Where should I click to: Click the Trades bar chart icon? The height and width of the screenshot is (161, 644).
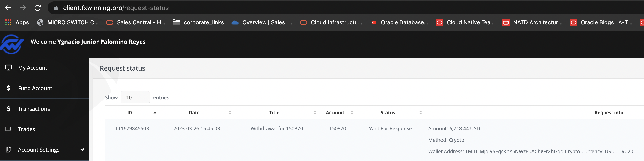(8, 129)
